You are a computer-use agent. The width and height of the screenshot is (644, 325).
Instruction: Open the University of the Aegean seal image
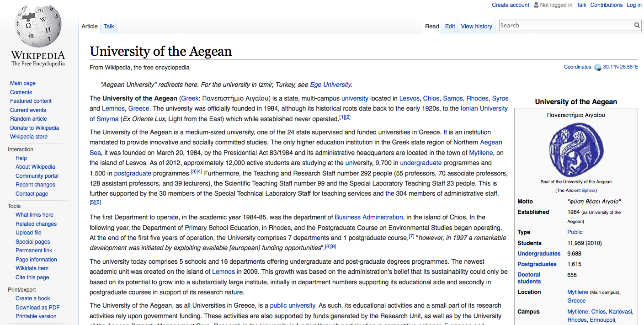click(x=576, y=149)
